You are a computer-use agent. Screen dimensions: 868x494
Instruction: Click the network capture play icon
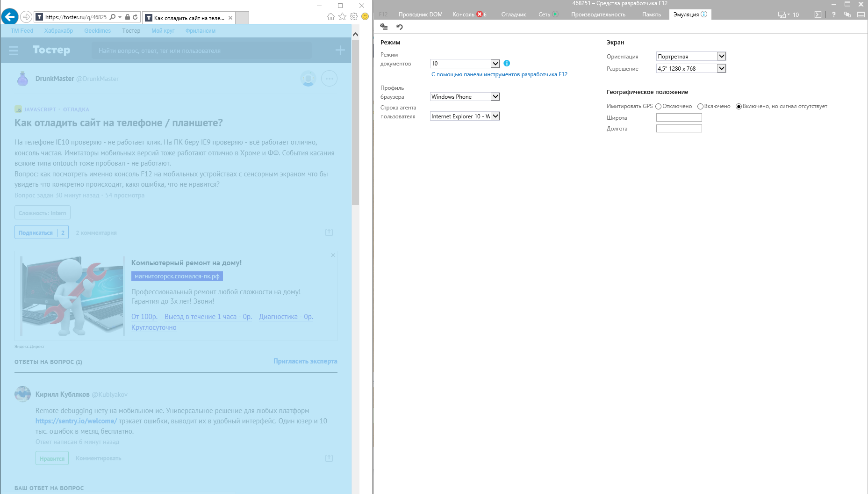555,14
